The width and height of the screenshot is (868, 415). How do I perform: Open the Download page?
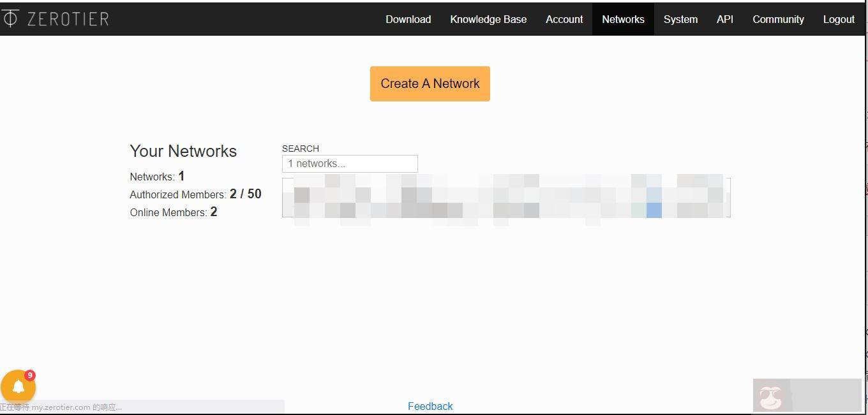(x=408, y=19)
